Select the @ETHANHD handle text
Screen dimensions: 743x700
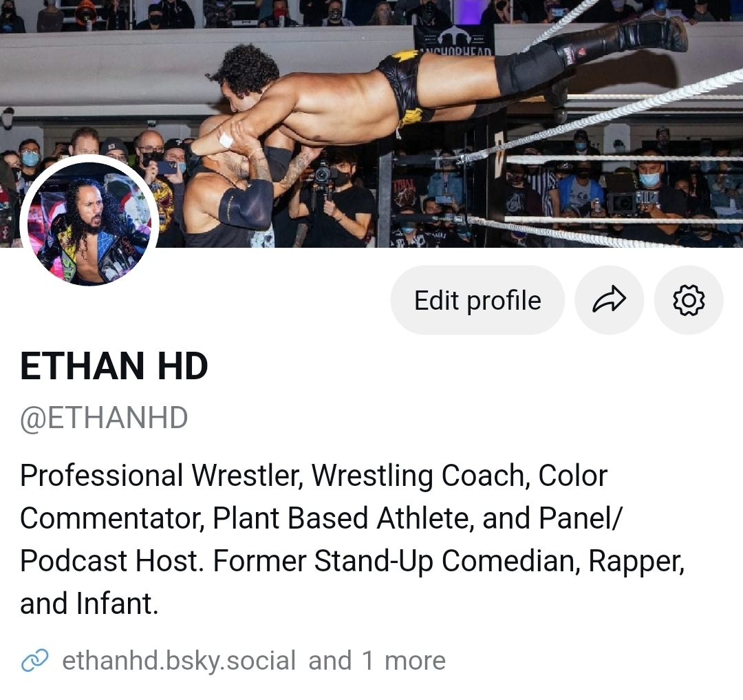point(104,418)
